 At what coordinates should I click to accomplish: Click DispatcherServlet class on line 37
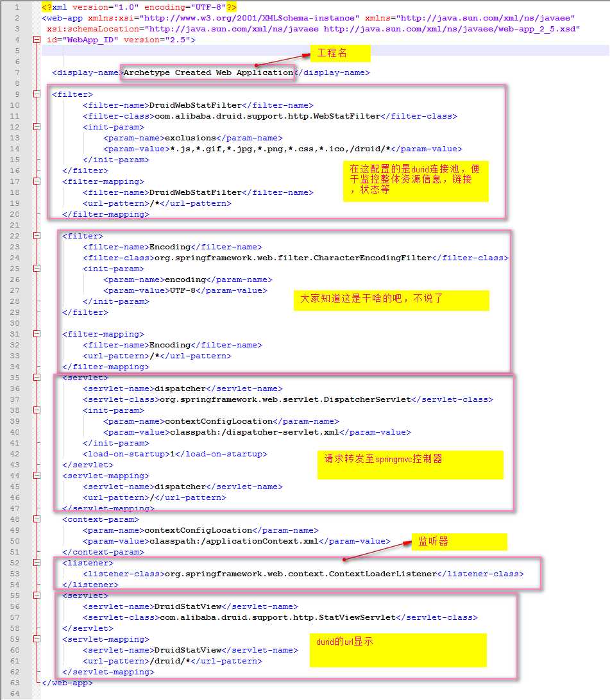pyautogui.click(x=285, y=399)
